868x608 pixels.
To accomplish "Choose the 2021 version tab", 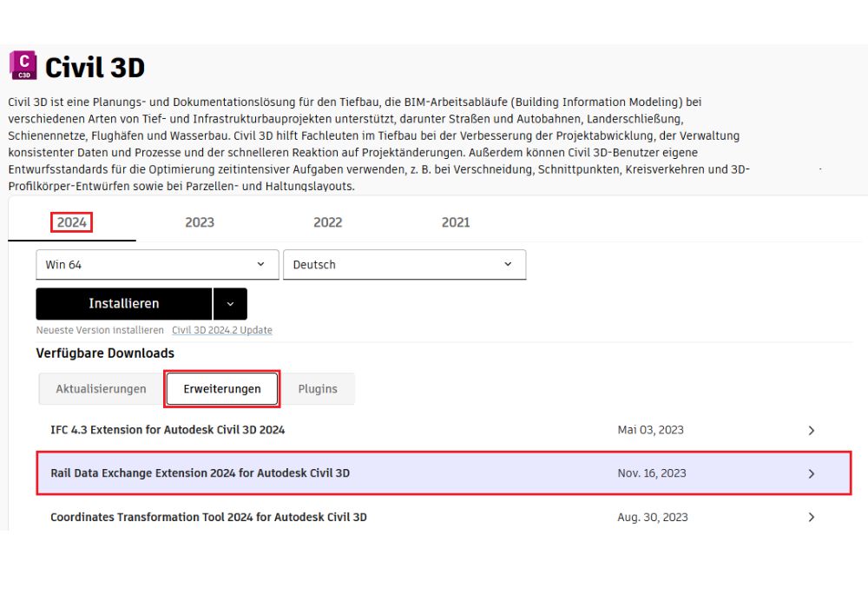I will [x=456, y=222].
